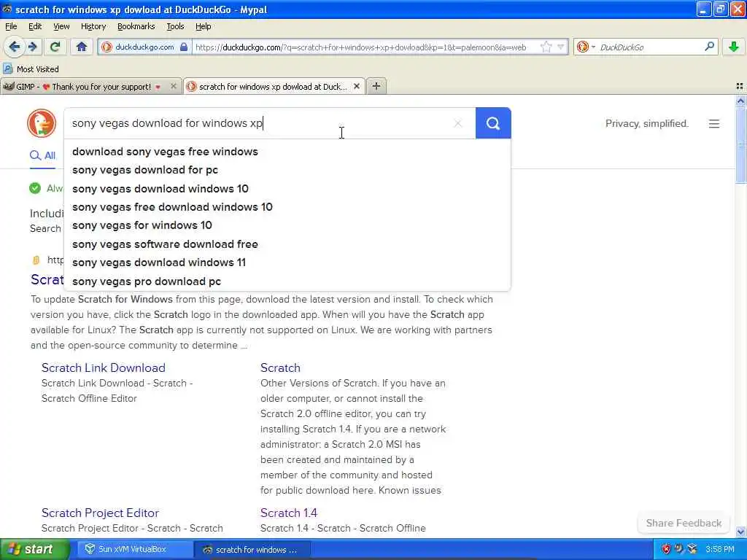The image size is (747, 560).
Task: Open the Scratch Project Editor link
Action: [x=100, y=513]
